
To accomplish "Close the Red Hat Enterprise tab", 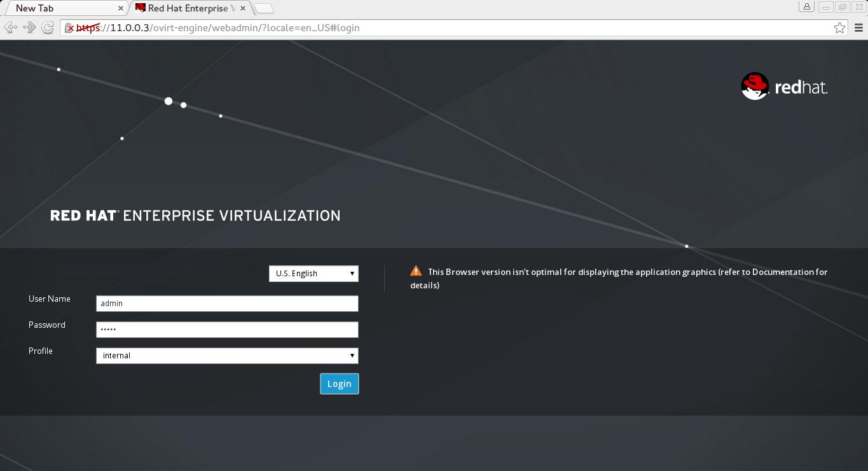I will coord(243,8).
